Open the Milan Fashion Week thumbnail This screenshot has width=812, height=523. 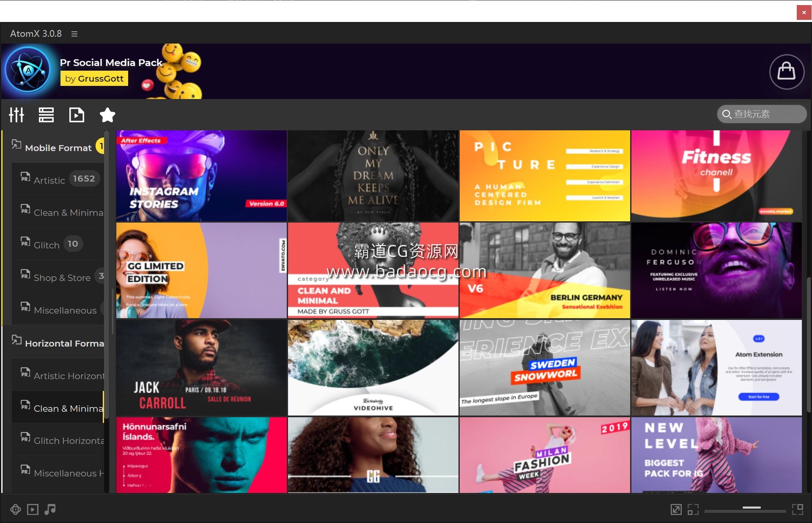(545, 455)
